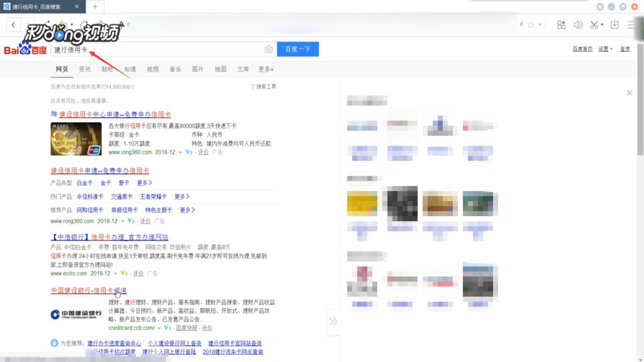Open a new browser tab with plus
This screenshot has height=362, width=644.
point(95,7)
